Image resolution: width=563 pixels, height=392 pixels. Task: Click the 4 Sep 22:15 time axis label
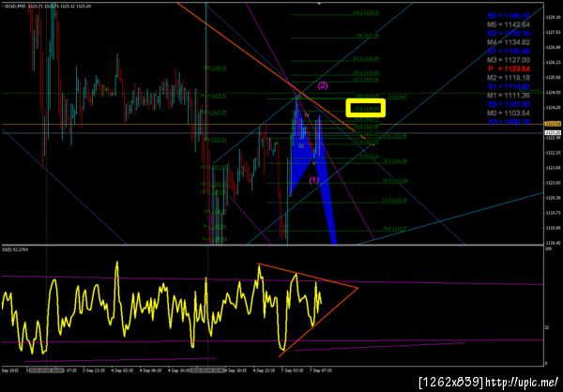pos(262,369)
